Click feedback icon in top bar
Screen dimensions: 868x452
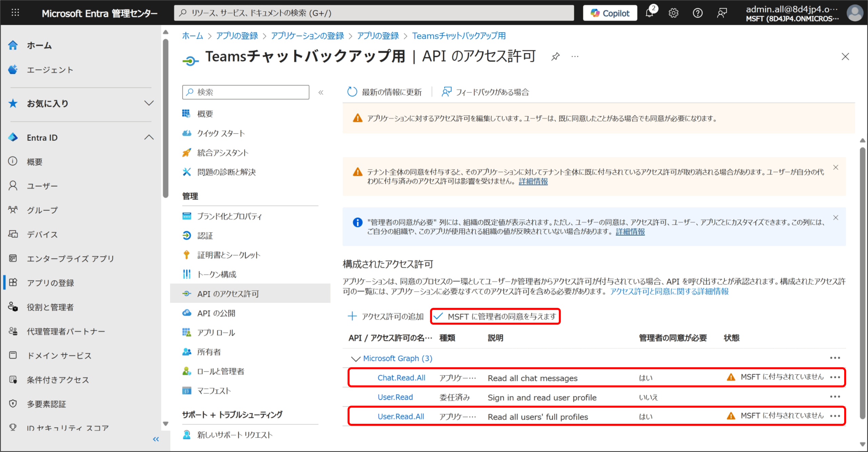722,13
